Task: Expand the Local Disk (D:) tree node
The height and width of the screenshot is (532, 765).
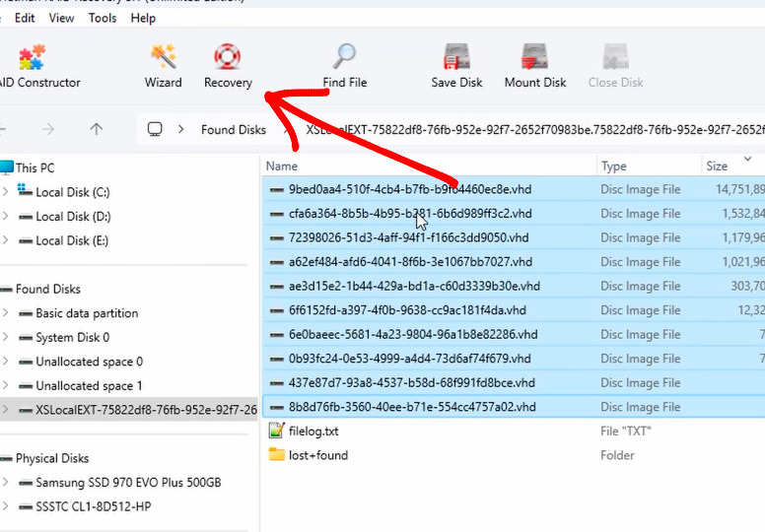Action: (5, 216)
